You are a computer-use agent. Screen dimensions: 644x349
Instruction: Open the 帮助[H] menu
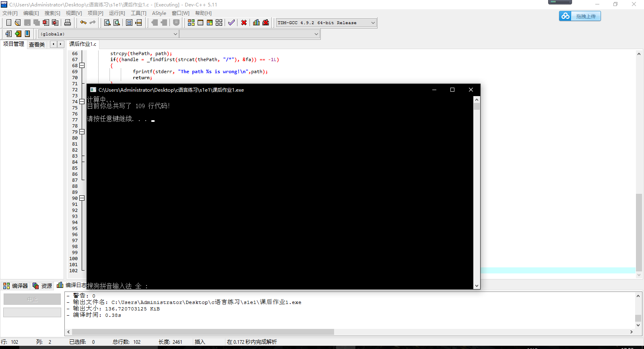click(x=203, y=13)
